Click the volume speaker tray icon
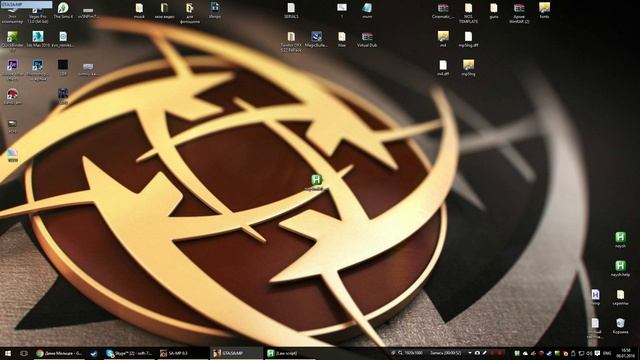 pyautogui.click(x=589, y=353)
